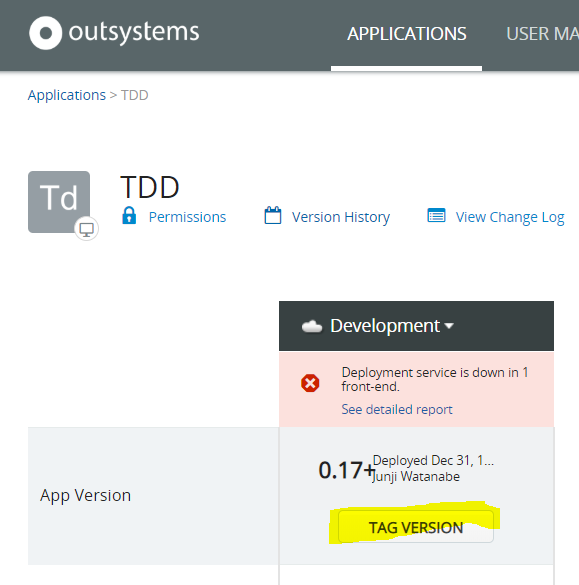Click the red error icon

[x=310, y=383]
